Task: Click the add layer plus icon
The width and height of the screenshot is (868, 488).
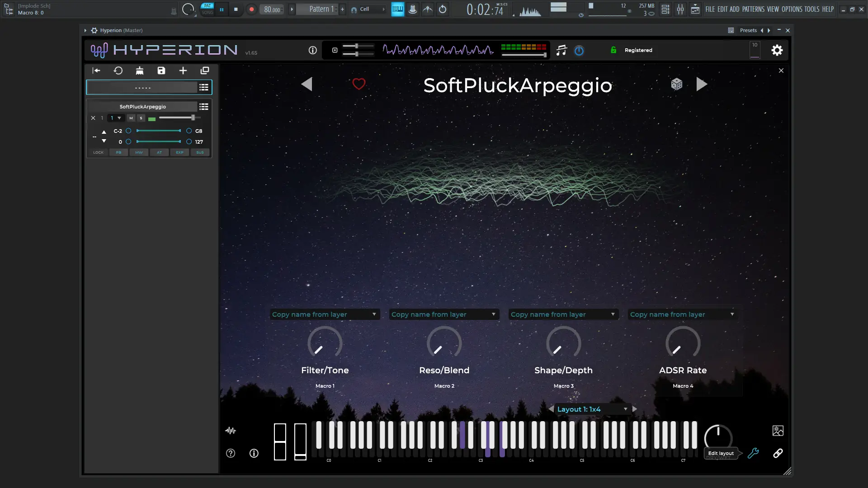Action: (183, 70)
